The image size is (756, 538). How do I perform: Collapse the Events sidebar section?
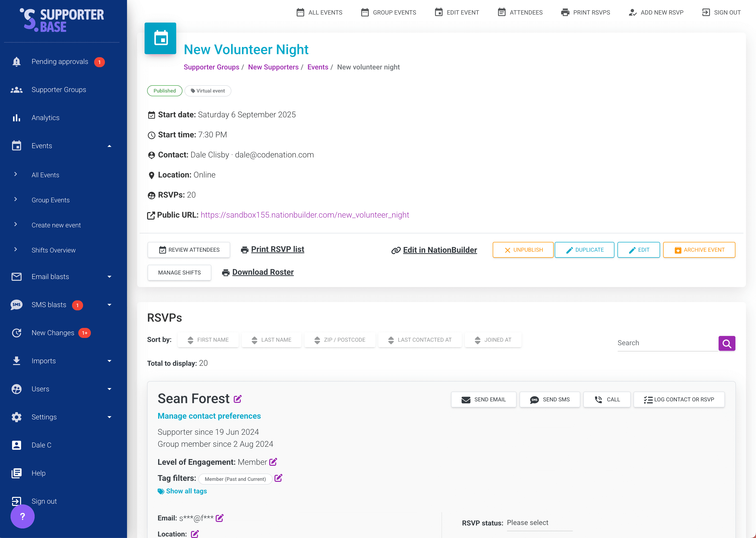click(109, 146)
